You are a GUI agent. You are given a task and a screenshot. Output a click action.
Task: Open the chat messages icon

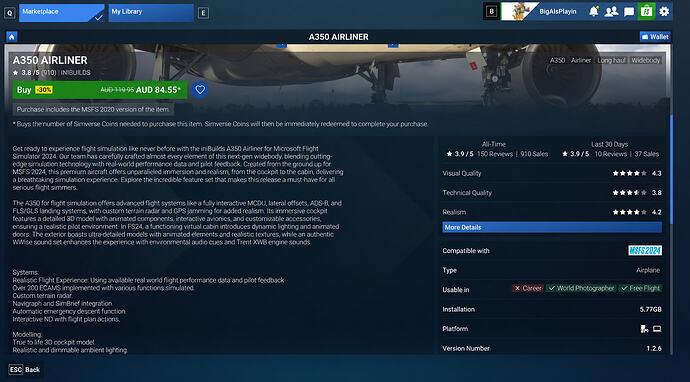point(629,11)
